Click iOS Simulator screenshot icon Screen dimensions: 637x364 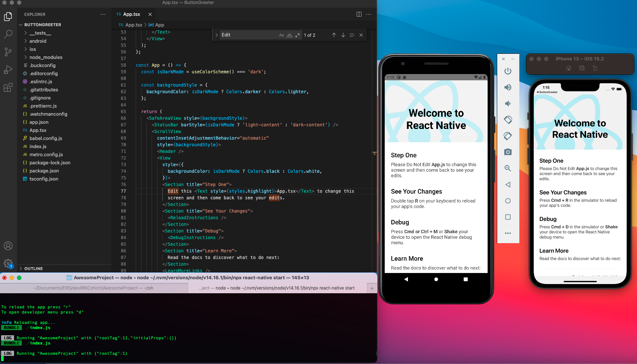pyautogui.click(x=582, y=68)
